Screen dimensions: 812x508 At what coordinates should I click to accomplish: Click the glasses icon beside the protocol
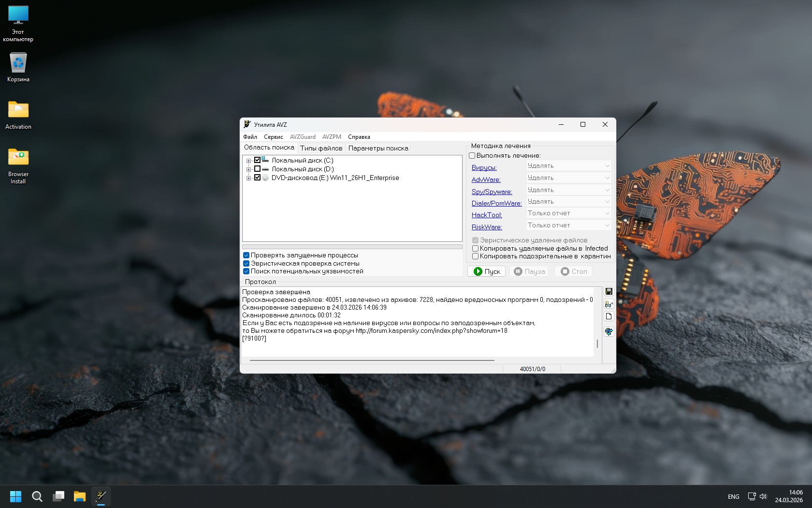point(609,304)
